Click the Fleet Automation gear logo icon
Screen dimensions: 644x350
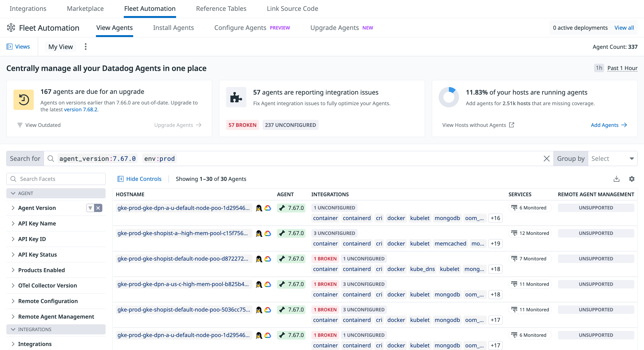[x=11, y=28]
